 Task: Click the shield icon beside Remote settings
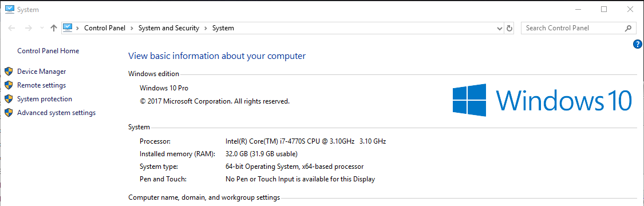[x=9, y=85]
